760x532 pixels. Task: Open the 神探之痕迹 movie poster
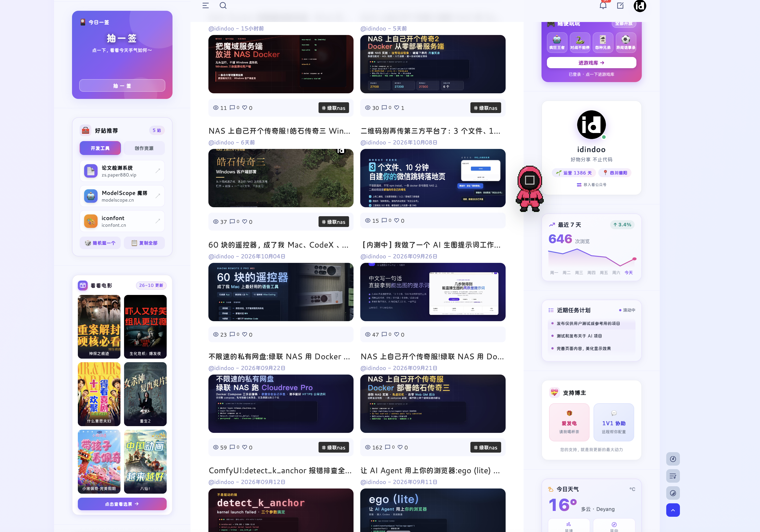(99, 327)
